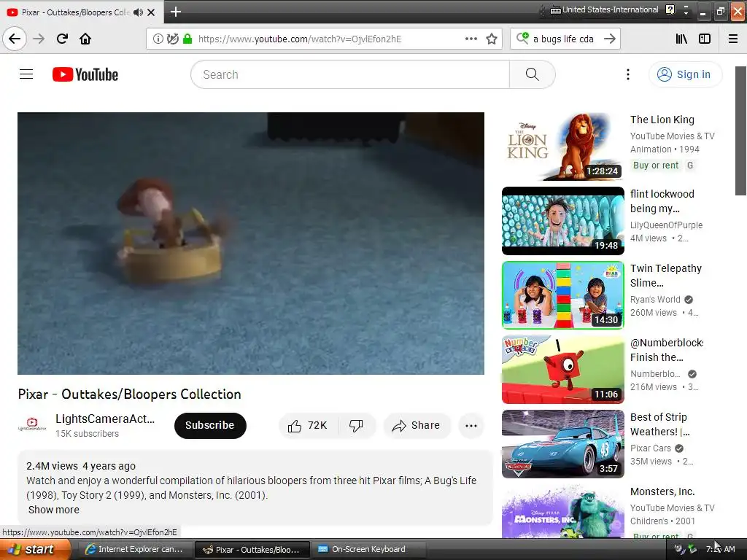Click the browser forward arrow
747x560 pixels.
tap(39, 39)
